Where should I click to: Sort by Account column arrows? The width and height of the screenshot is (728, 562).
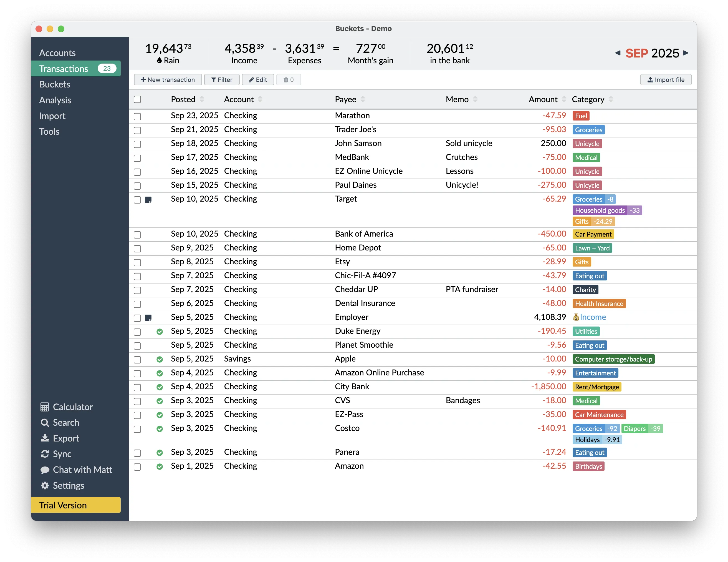(x=260, y=99)
